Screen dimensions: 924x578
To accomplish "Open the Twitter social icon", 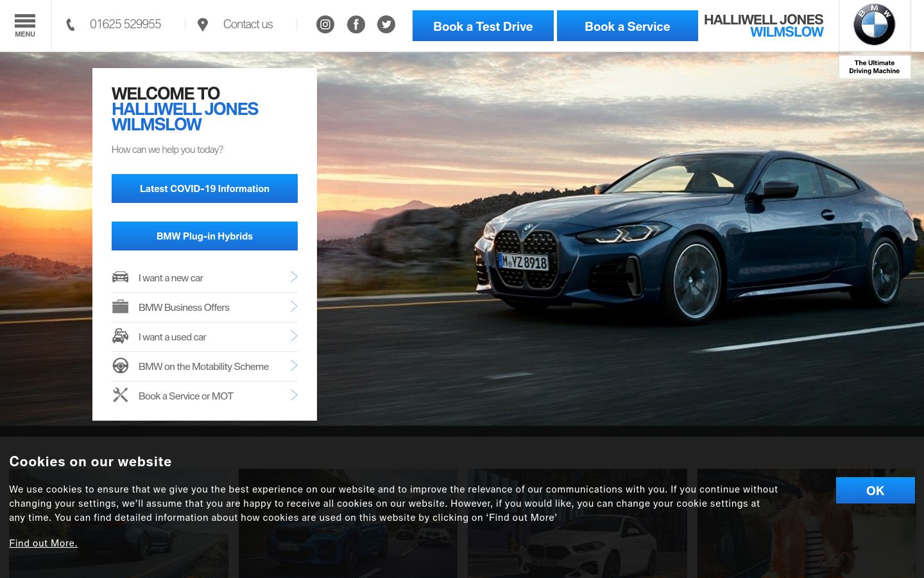I will tap(386, 24).
